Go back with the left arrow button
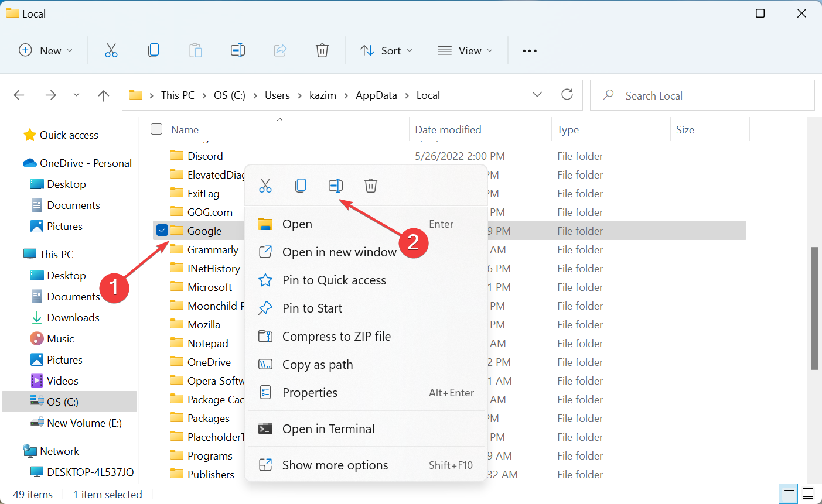822x504 pixels. (19, 95)
